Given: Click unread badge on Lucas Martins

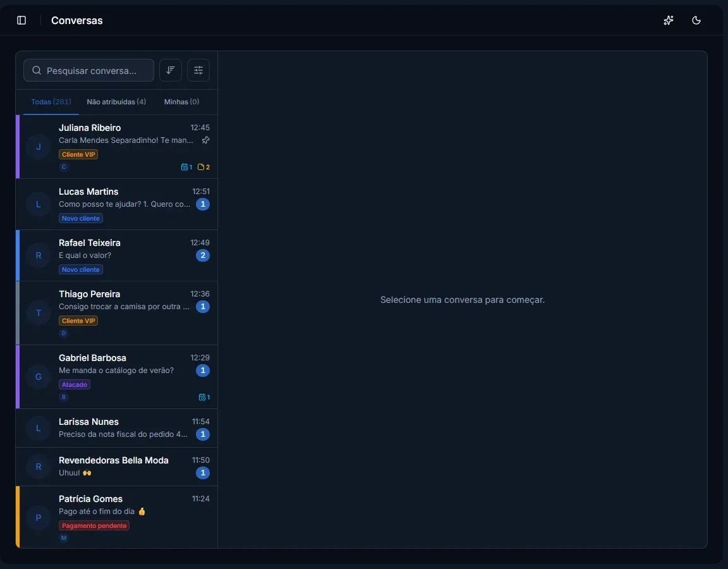Looking at the screenshot, I should (x=202, y=204).
